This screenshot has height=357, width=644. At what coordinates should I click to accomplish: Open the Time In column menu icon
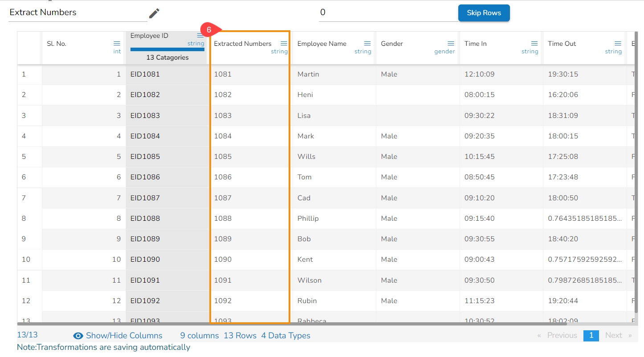(x=534, y=44)
